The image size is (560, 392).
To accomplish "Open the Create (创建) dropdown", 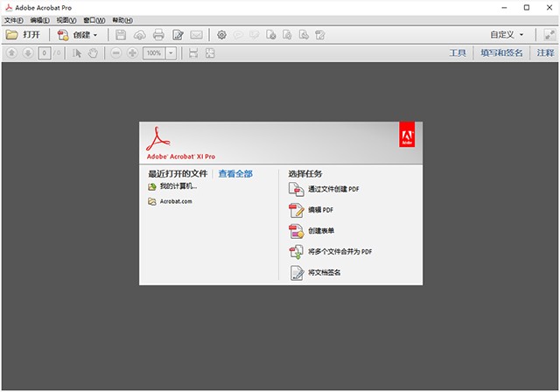I will point(78,35).
